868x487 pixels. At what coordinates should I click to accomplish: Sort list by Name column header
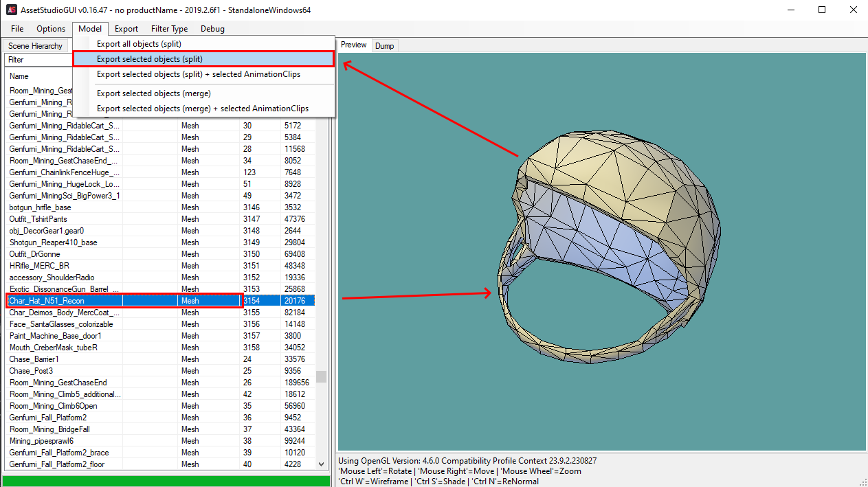pos(19,76)
